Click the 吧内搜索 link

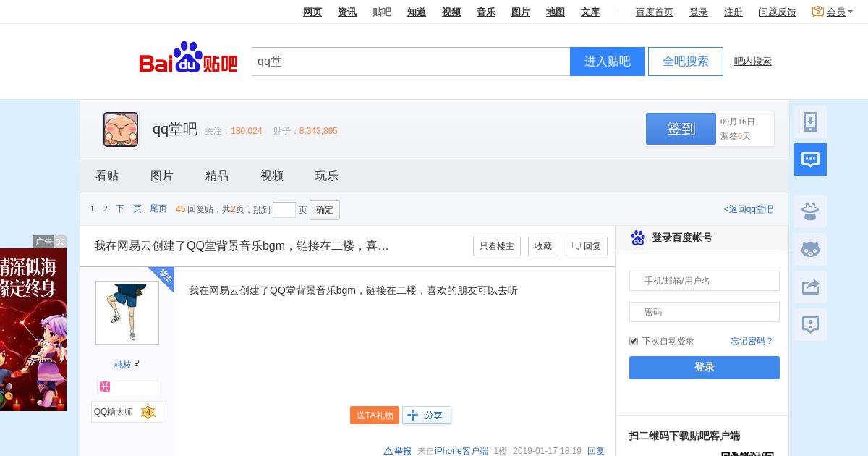[753, 62]
